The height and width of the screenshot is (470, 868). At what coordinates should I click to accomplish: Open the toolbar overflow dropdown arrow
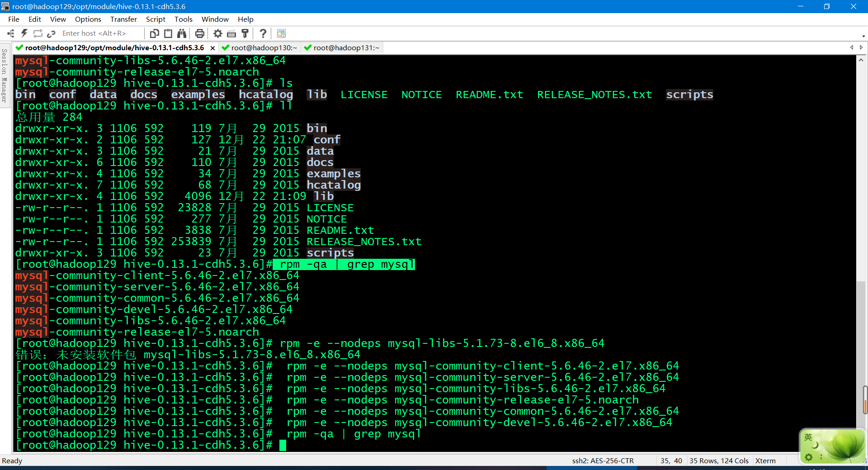[x=863, y=36]
